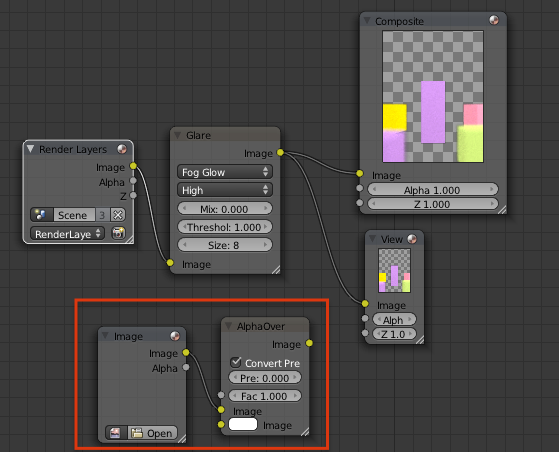Toggle preview sphere on View node
The height and width of the screenshot is (452, 559).
coord(412,239)
